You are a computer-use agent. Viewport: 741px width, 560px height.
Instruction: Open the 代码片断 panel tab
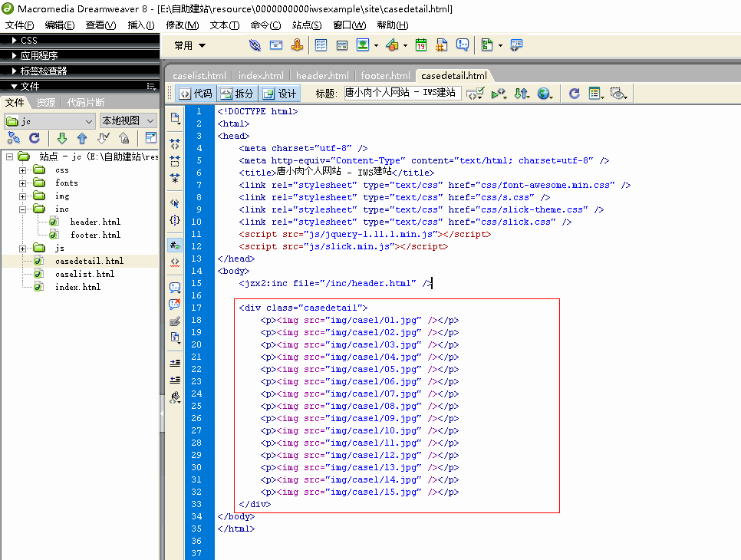click(x=86, y=103)
